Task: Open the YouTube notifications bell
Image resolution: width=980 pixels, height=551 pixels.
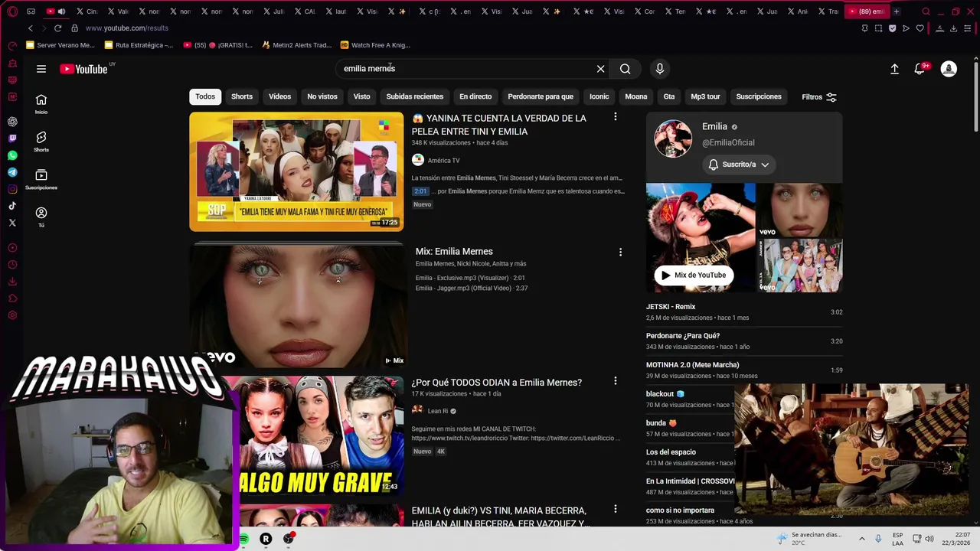Action: tap(920, 69)
